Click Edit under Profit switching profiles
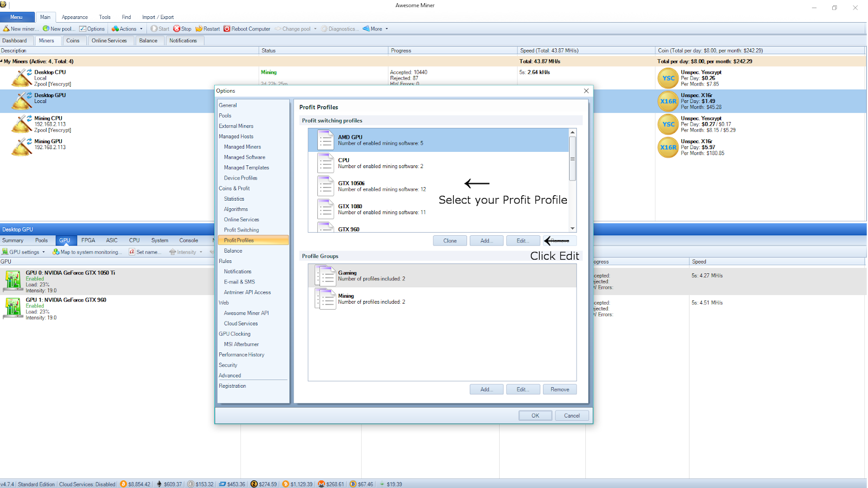The image size is (868, 488). pos(523,241)
